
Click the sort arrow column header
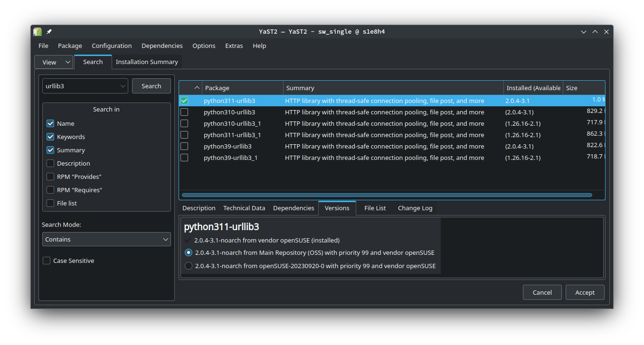tap(197, 88)
